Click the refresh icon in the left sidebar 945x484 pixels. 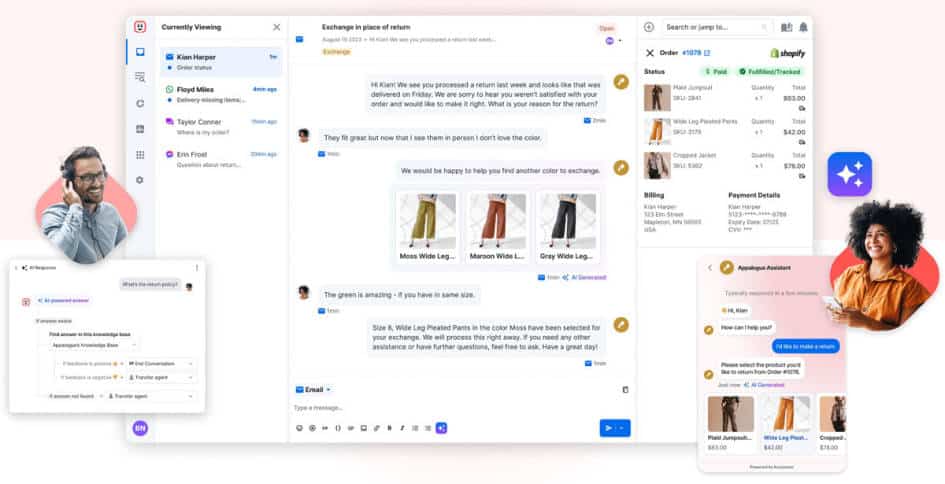pyautogui.click(x=140, y=103)
